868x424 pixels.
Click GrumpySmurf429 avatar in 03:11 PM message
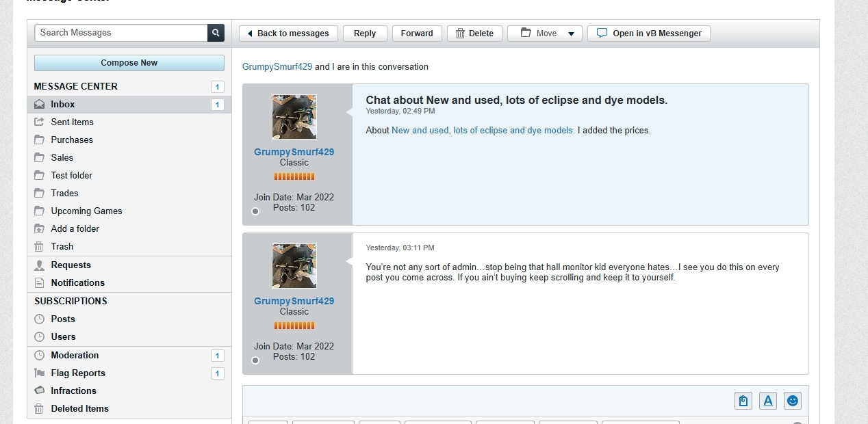(294, 266)
